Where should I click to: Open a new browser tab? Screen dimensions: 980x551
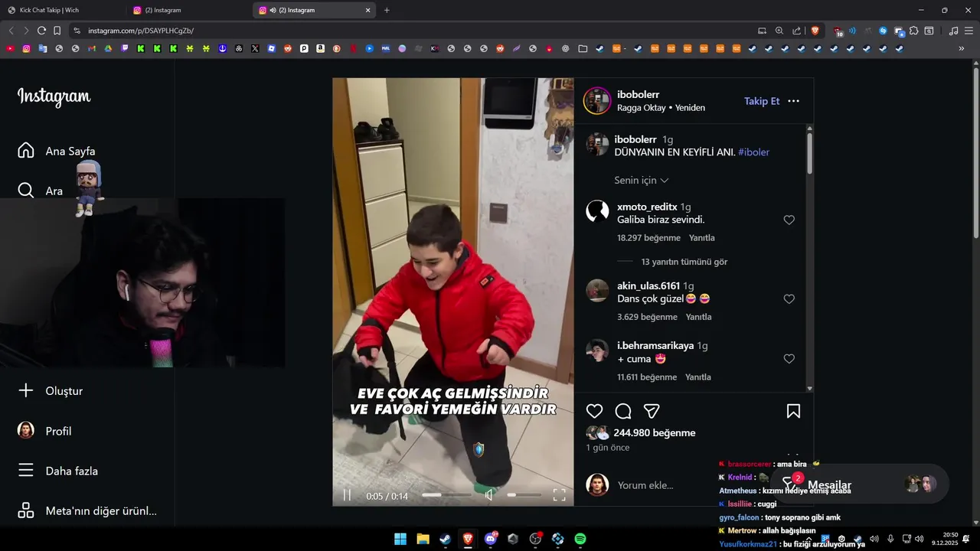pyautogui.click(x=387, y=10)
